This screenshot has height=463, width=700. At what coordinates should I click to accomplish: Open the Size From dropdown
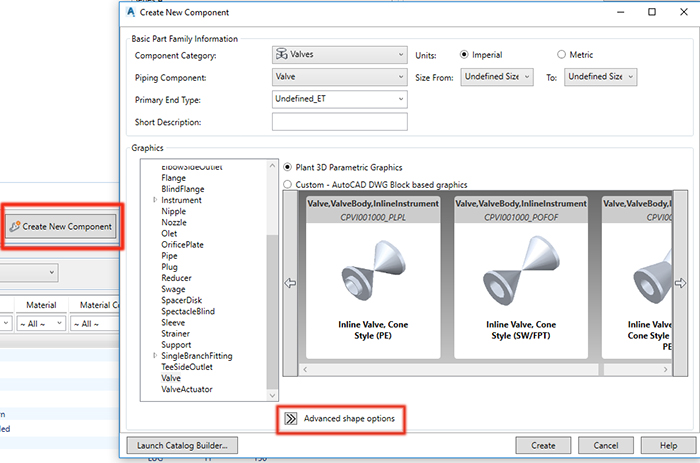[x=497, y=77]
